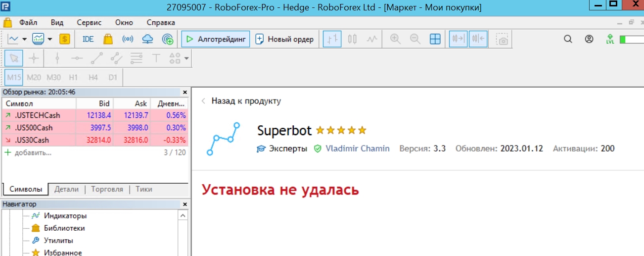The height and width of the screenshot is (256, 644).
Task: Open the Файл menu
Action: click(28, 22)
